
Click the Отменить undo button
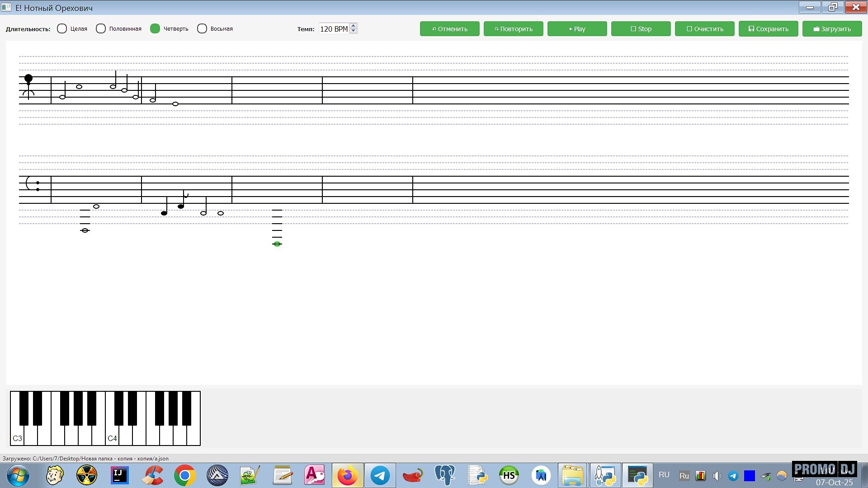(449, 28)
